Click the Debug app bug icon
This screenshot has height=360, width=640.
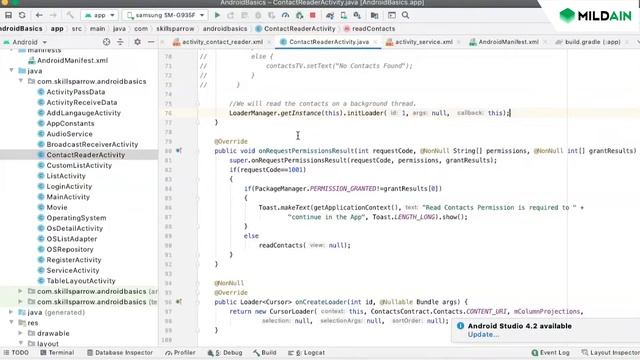pyautogui.click(x=258, y=15)
